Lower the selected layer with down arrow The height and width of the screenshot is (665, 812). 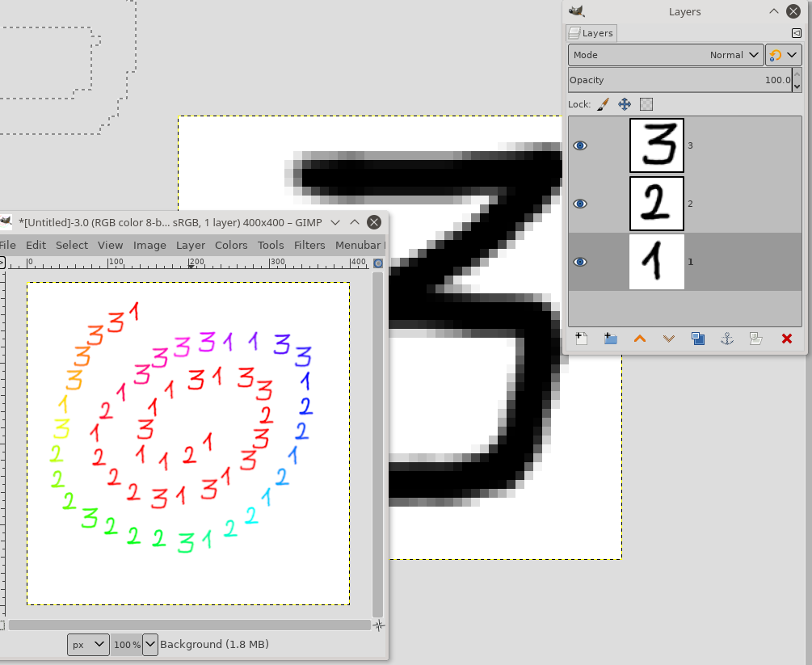668,339
